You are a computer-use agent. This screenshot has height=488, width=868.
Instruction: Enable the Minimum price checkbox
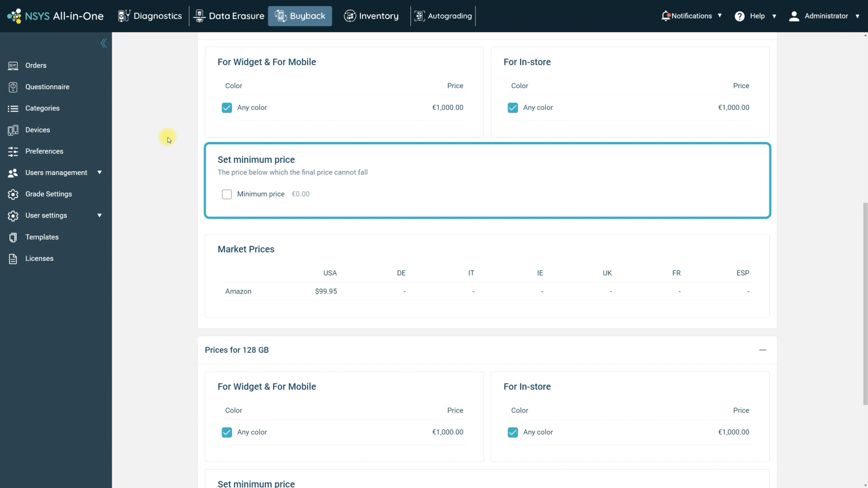click(x=227, y=194)
